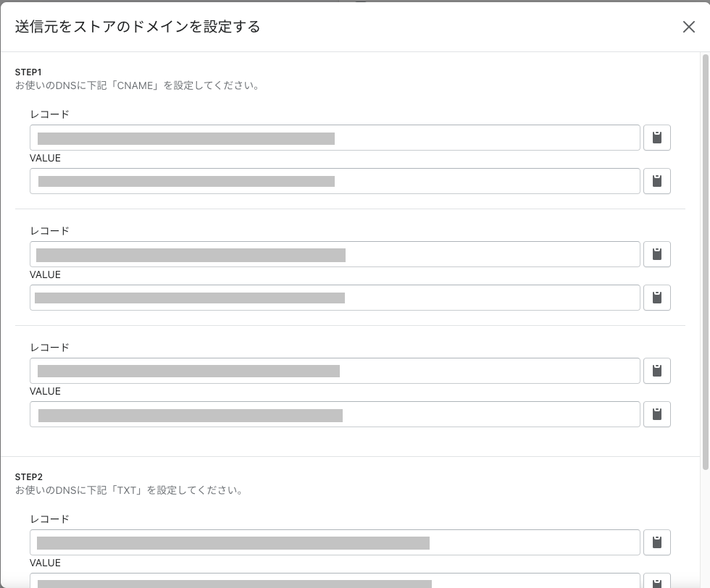Copy the first CNAME VALUE in STEP1
710x588 pixels.
click(x=656, y=181)
